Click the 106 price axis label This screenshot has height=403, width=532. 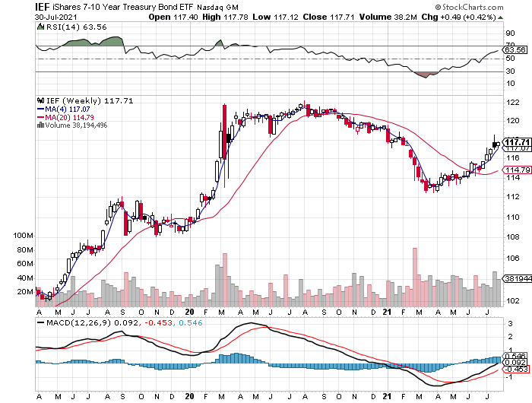pyautogui.click(x=512, y=259)
